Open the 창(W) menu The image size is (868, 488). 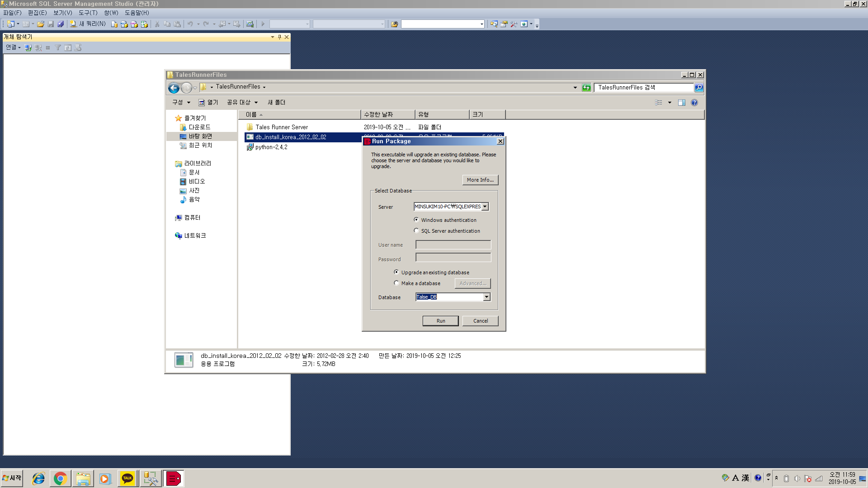[111, 13]
